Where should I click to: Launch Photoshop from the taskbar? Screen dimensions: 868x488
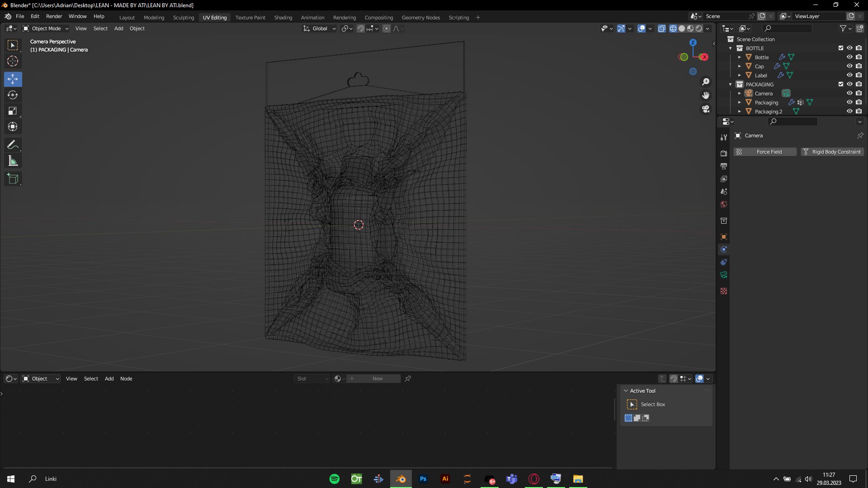click(x=423, y=479)
